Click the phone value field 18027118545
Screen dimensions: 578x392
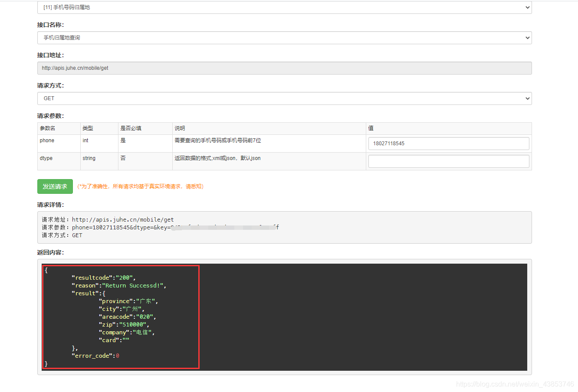coord(449,144)
